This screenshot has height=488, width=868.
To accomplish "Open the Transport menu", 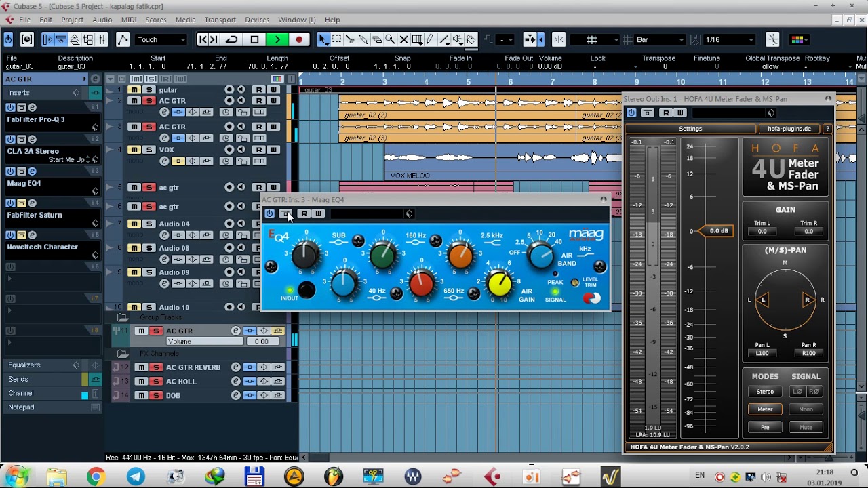I will tap(220, 20).
